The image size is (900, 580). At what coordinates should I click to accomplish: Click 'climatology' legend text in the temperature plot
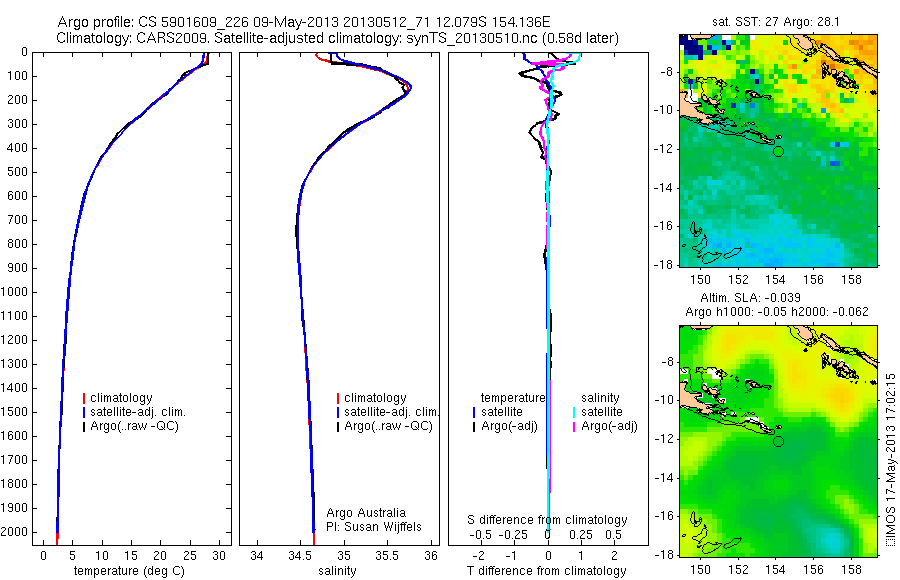[121, 398]
